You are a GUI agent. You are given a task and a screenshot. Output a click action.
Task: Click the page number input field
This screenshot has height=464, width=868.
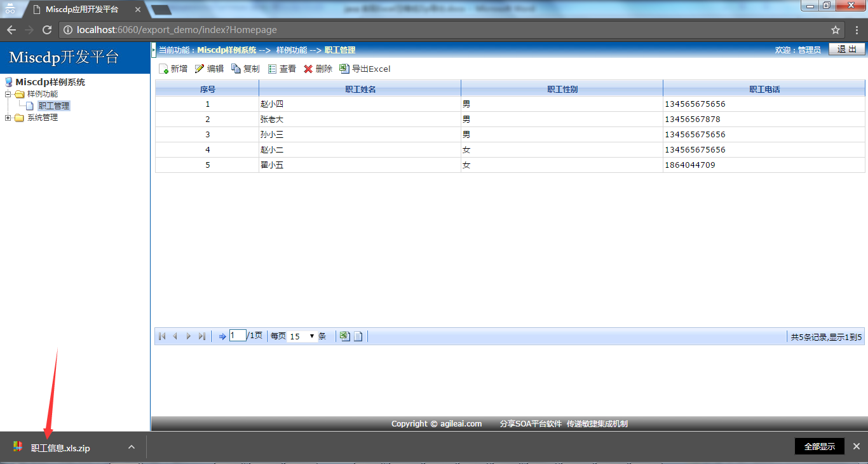coord(238,336)
